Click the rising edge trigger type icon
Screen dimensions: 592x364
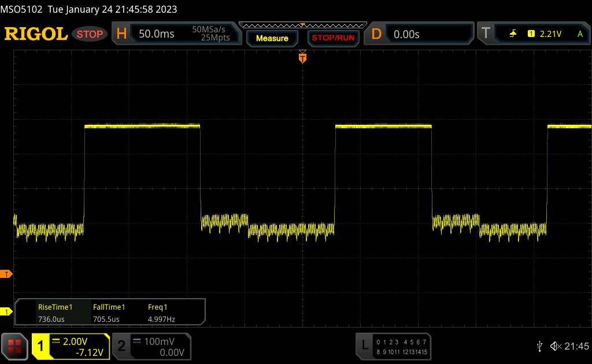tap(513, 34)
